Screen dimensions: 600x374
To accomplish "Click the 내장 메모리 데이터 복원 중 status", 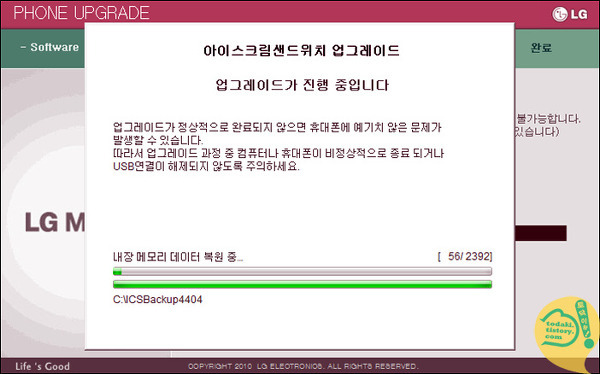I will point(178,257).
